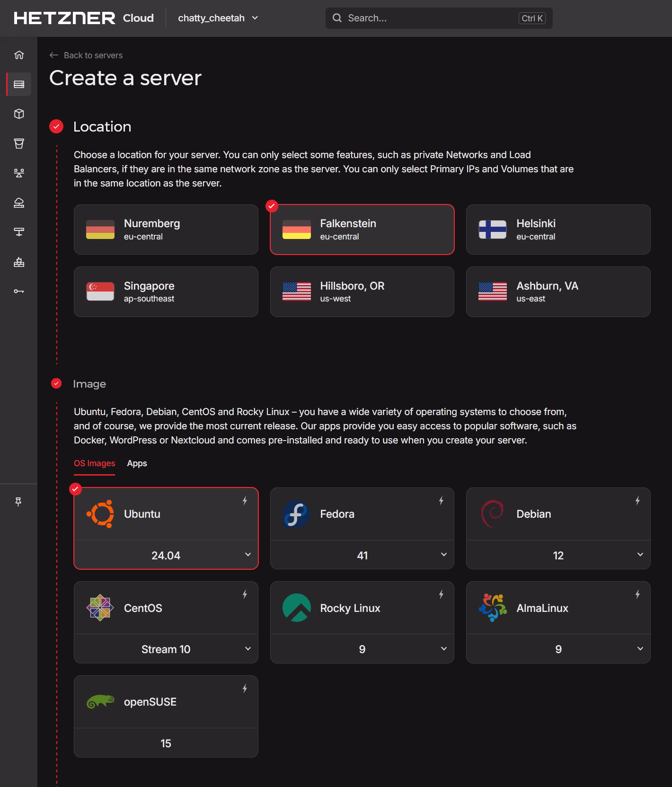Image resolution: width=672 pixels, height=787 pixels.
Task: Open the Networks icon in sidebar
Action: (x=19, y=232)
